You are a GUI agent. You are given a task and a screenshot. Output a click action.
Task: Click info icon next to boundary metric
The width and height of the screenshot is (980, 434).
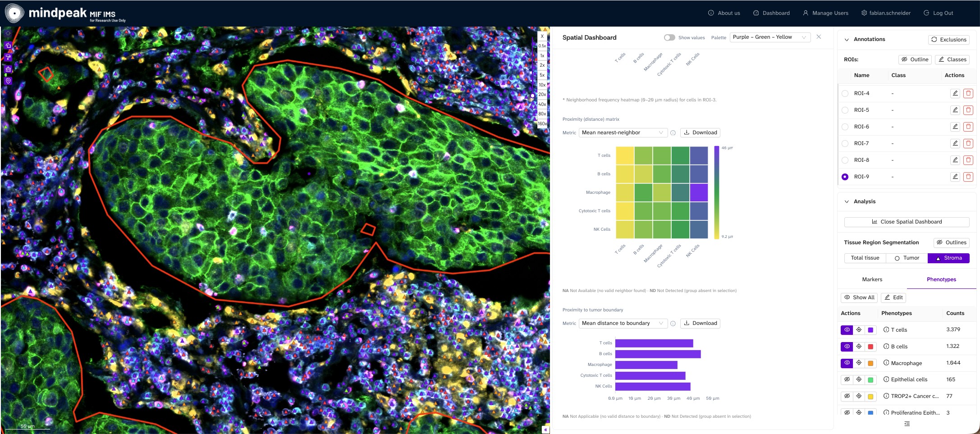[x=673, y=323]
